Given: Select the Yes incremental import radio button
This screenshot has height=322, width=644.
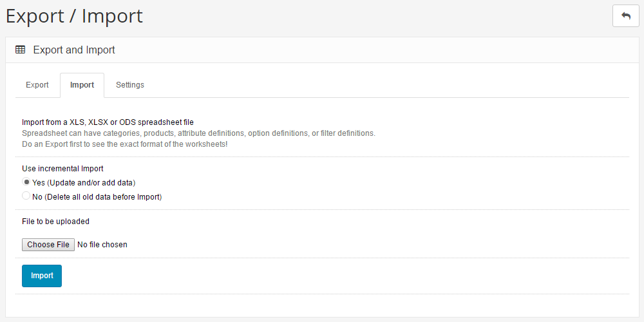Looking at the screenshot, I should pyautogui.click(x=26, y=182).
